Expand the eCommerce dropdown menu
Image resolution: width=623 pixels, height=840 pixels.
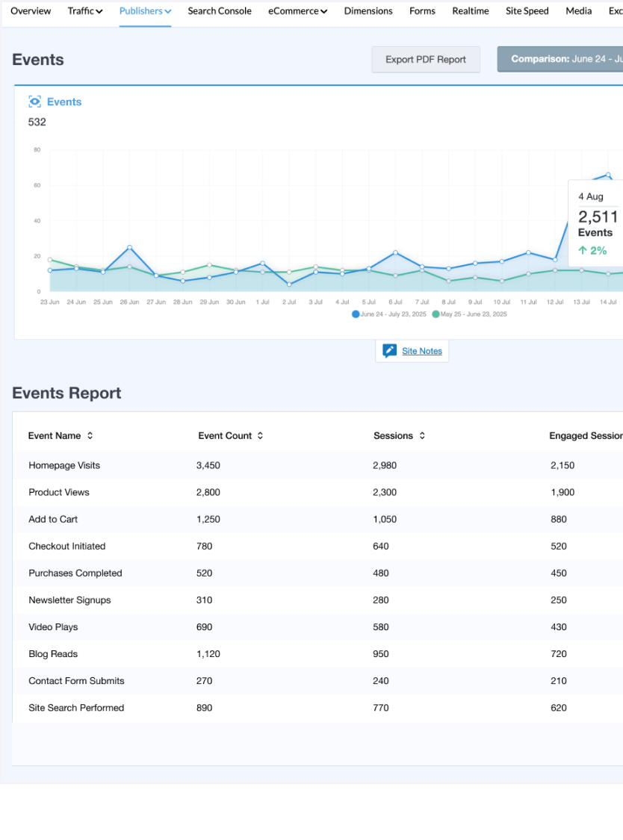(x=297, y=11)
